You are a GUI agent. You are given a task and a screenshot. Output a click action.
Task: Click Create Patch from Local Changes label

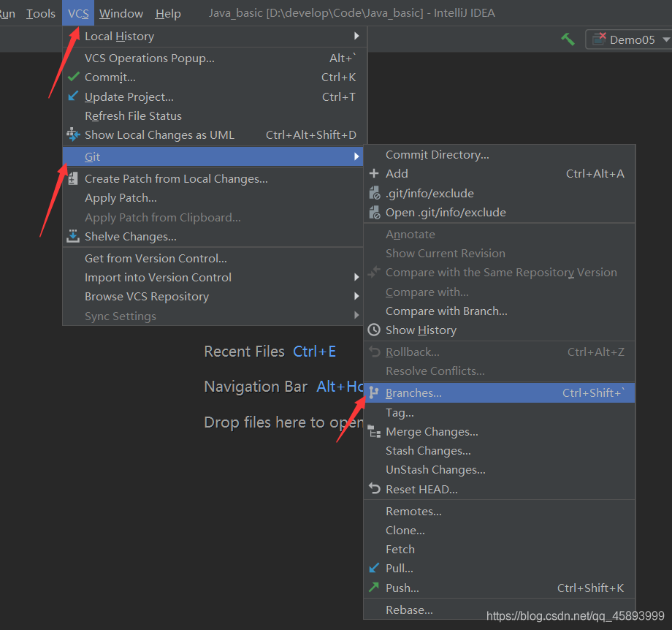point(176,178)
